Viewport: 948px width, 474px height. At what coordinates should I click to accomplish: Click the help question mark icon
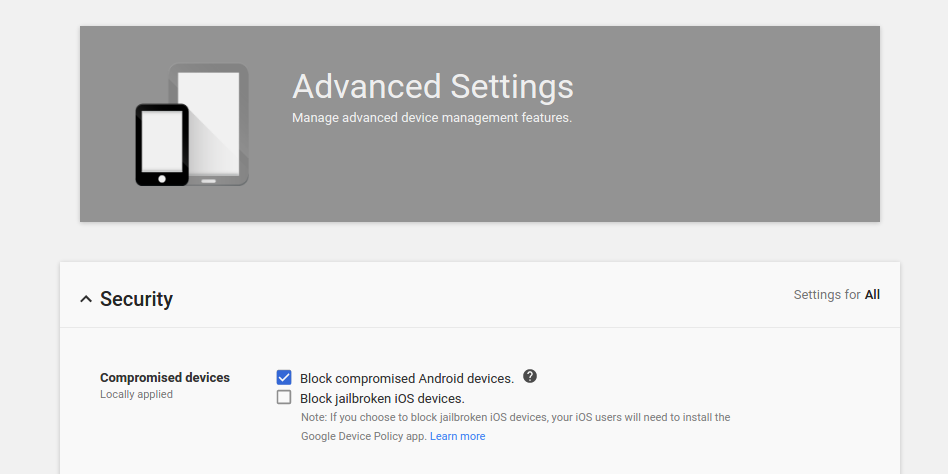(530, 376)
